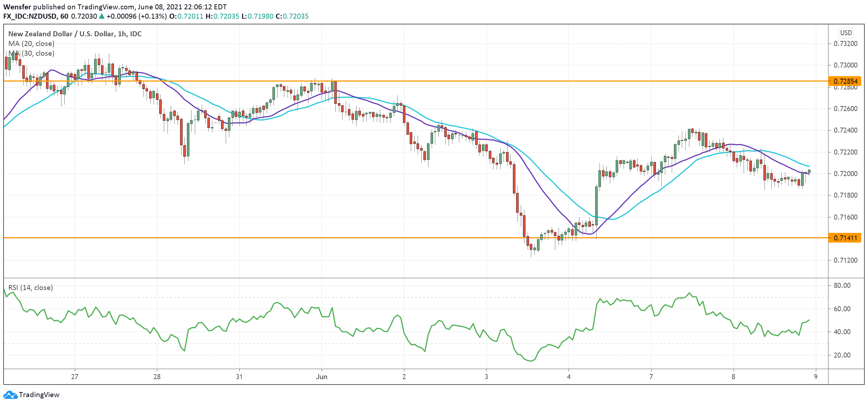This screenshot has height=405, width=868.
Task: Click the 0.73200 price axis label
Action: [845, 43]
